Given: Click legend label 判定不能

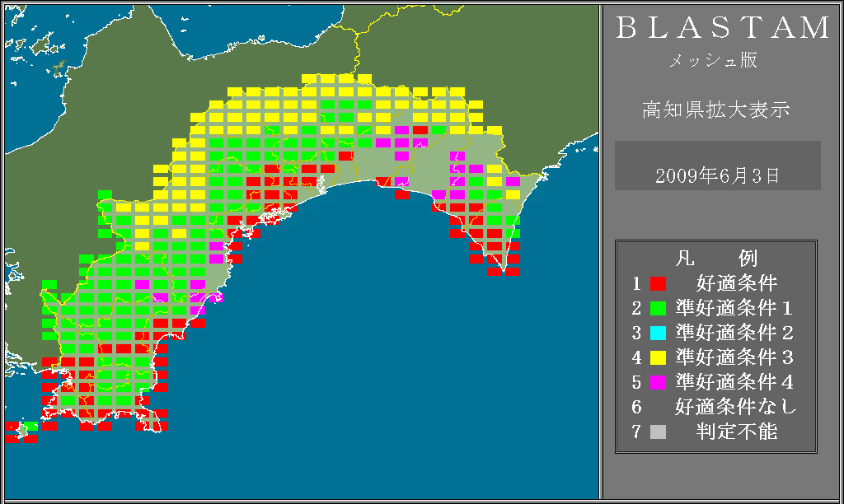Looking at the screenshot, I should pos(737,432).
